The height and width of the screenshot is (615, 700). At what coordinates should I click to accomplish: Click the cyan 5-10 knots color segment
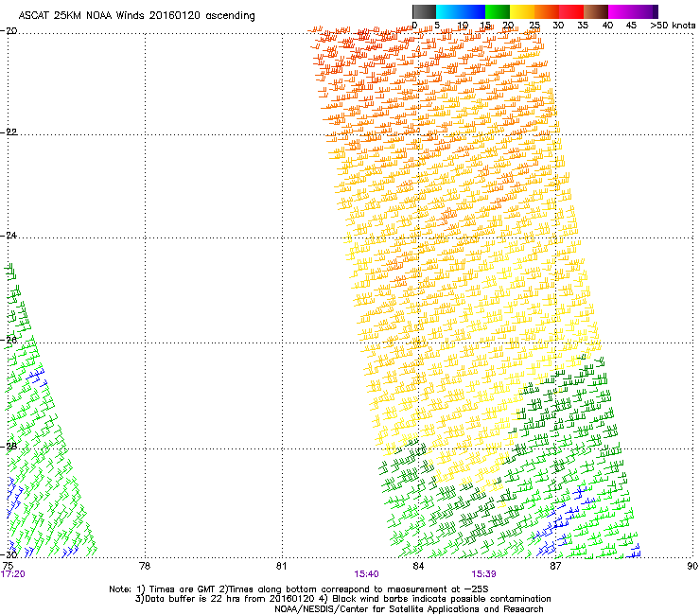tap(448, 11)
